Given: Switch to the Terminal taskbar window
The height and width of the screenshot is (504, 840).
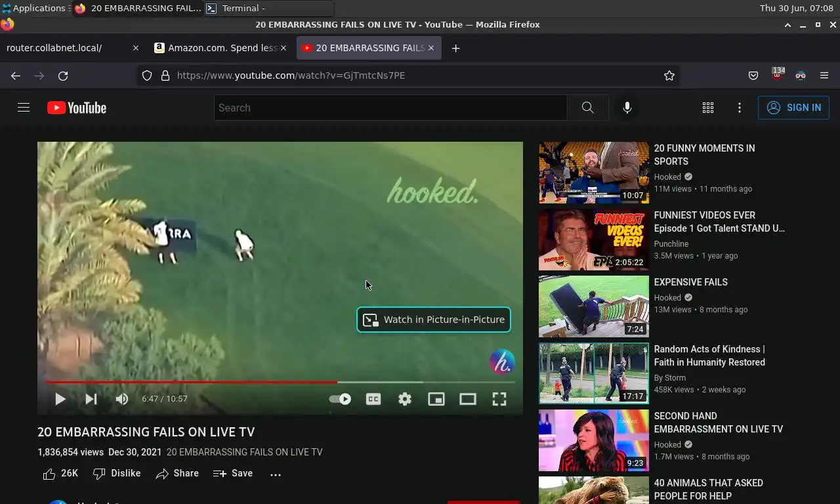Looking at the screenshot, I should pos(269,8).
